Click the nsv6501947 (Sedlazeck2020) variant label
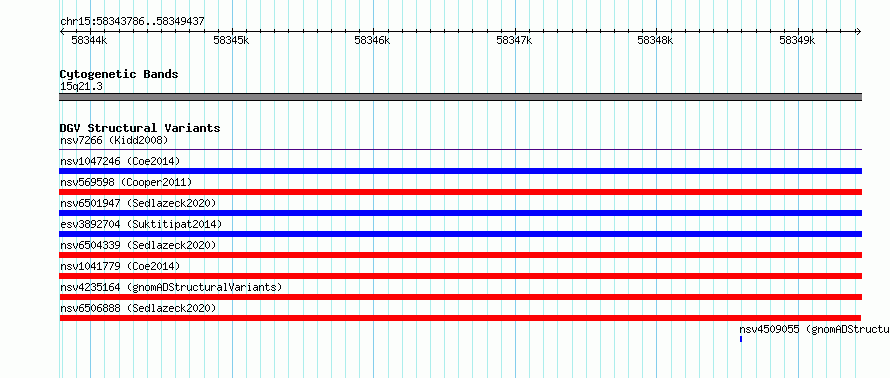 pyautogui.click(x=138, y=203)
